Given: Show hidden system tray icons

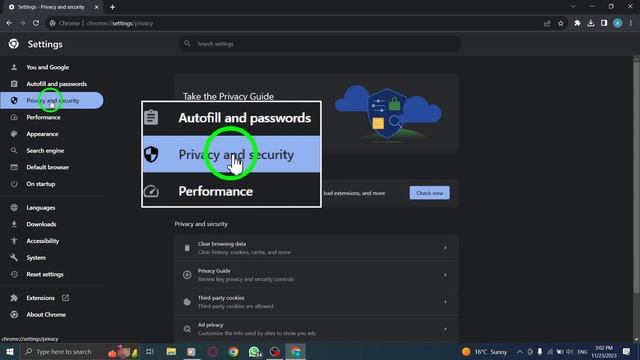Looking at the screenshot, I should pyautogui.click(x=520, y=351).
